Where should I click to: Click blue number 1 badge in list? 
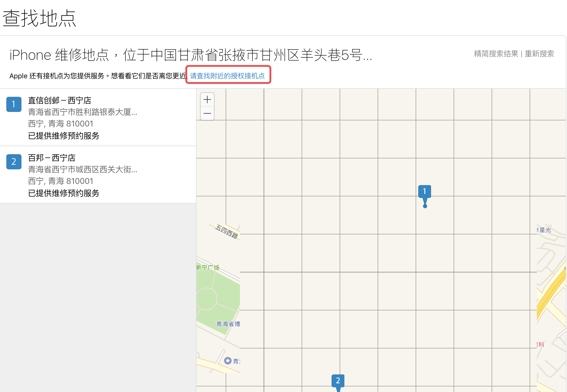click(14, 104)
